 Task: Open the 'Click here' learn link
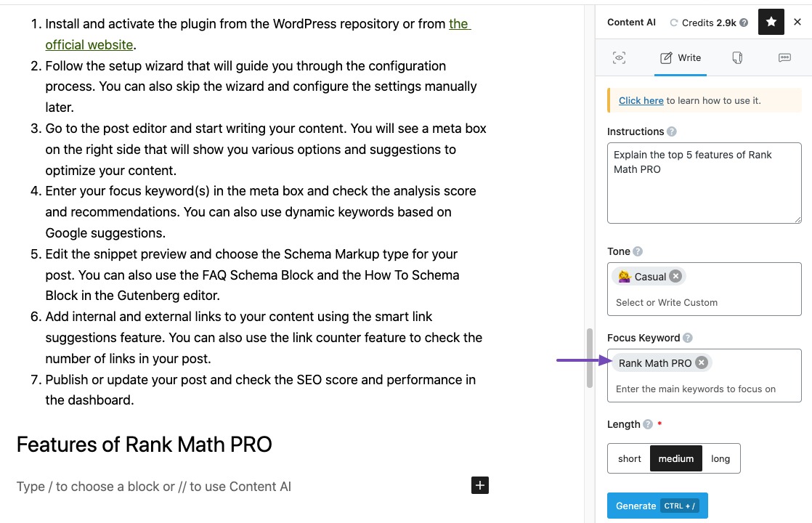(x=641, y=100)
